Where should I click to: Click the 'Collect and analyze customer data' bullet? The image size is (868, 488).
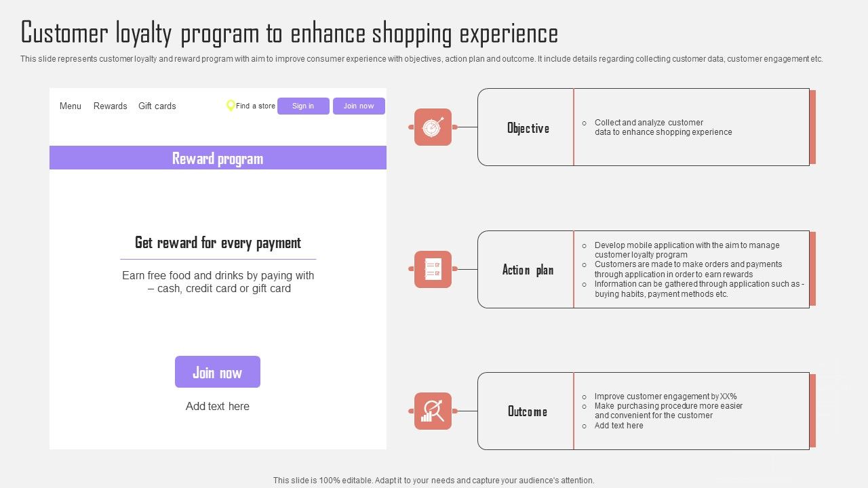[663, 127]
